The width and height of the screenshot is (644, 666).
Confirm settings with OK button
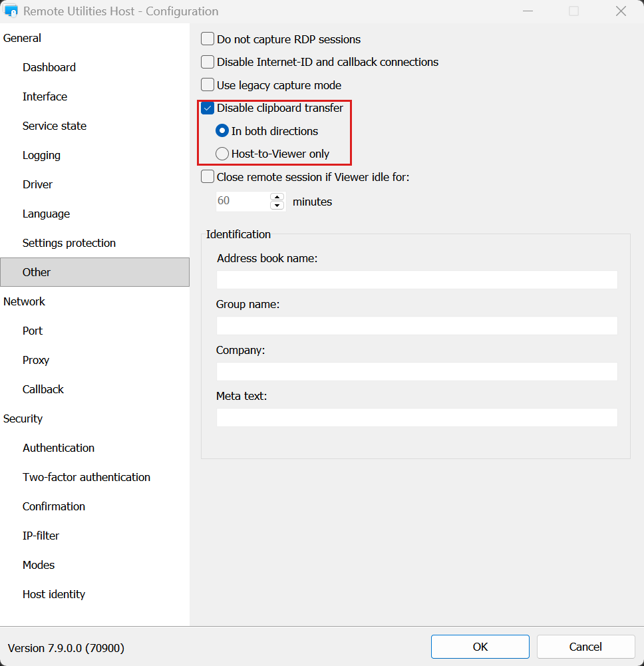[480, 647]
